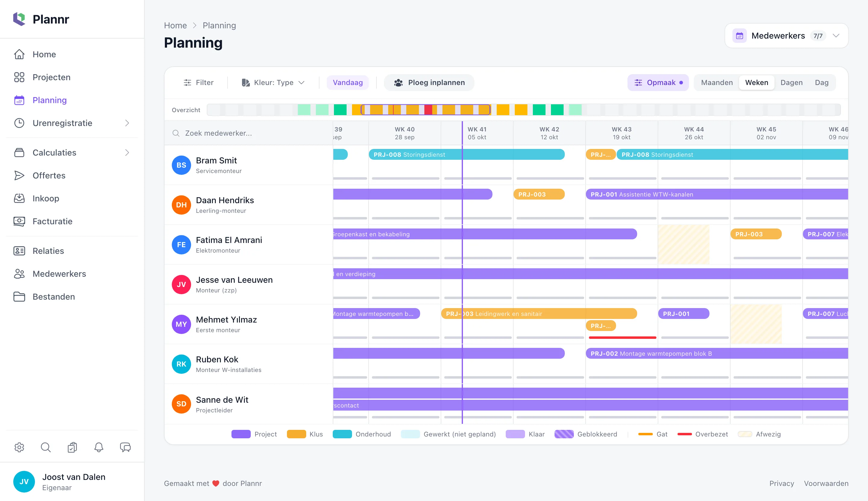
Task: Toggle the Opmaak layout options
Action: (x=658, y=83)
